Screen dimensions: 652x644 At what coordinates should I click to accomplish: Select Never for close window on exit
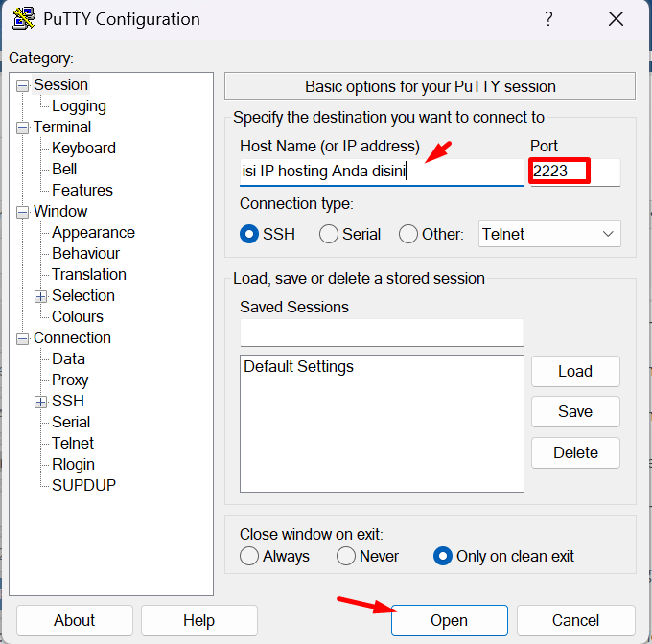pos(346,556)
